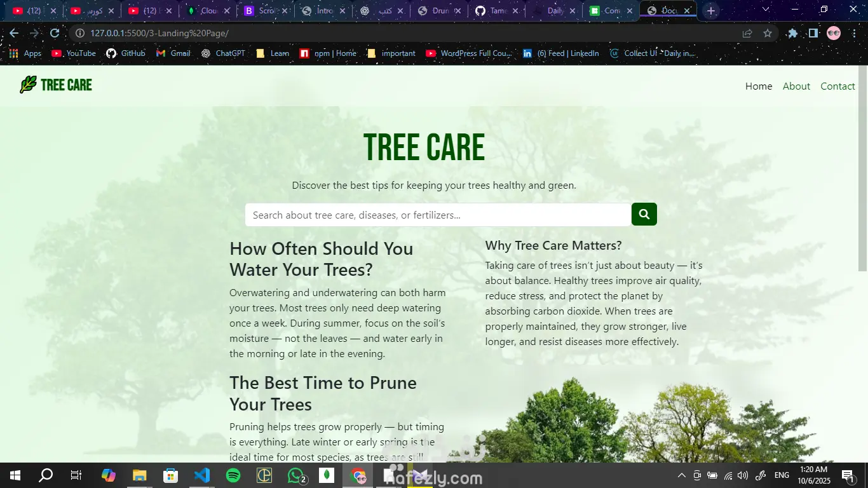
Task: Open Task View in the taskbar
Action: 76,475
